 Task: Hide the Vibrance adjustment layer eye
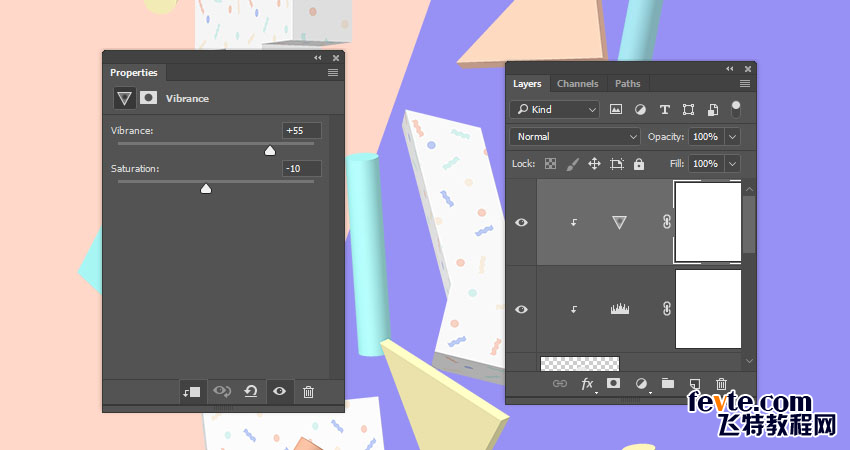coord(521,222)
